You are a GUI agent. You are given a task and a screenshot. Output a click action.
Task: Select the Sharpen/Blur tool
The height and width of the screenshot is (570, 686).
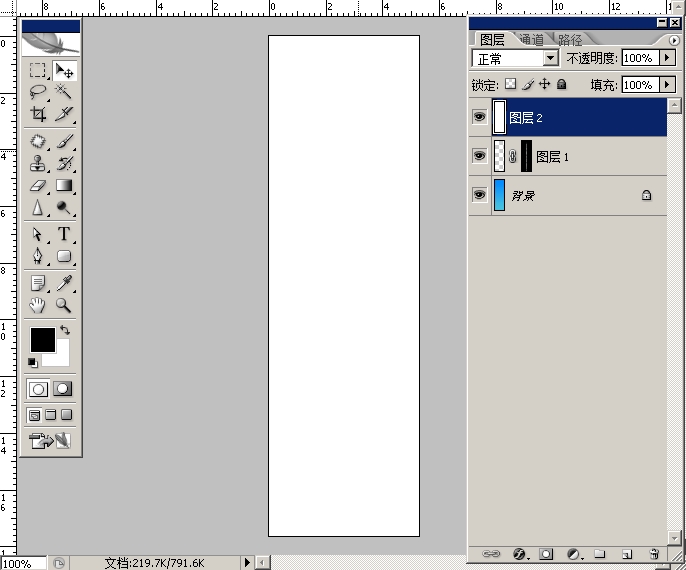tap(38, 207)
